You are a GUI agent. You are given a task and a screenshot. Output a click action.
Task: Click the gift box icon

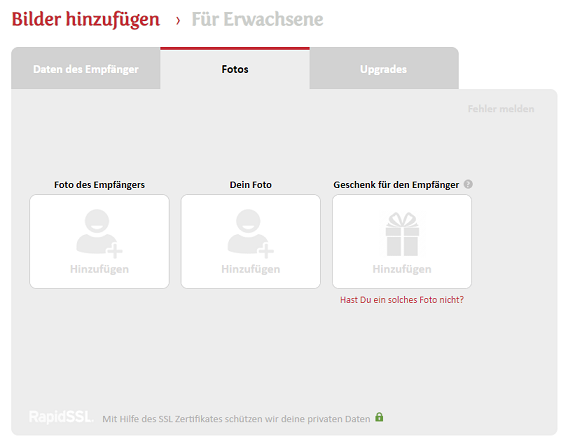point(402,234)
